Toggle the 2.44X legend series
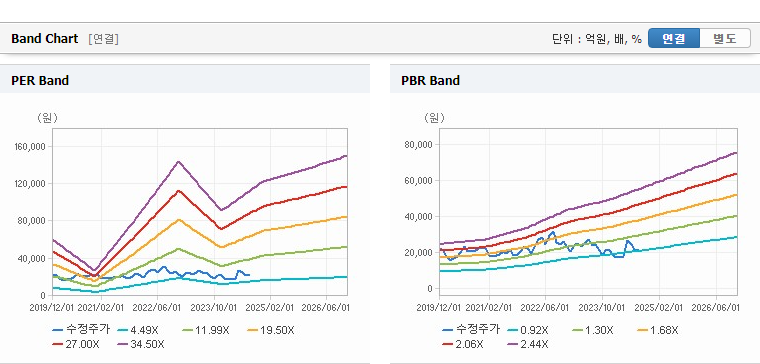The height and width of the screenshot is (364, 760). pyautogui.click(x=528, y=344)
